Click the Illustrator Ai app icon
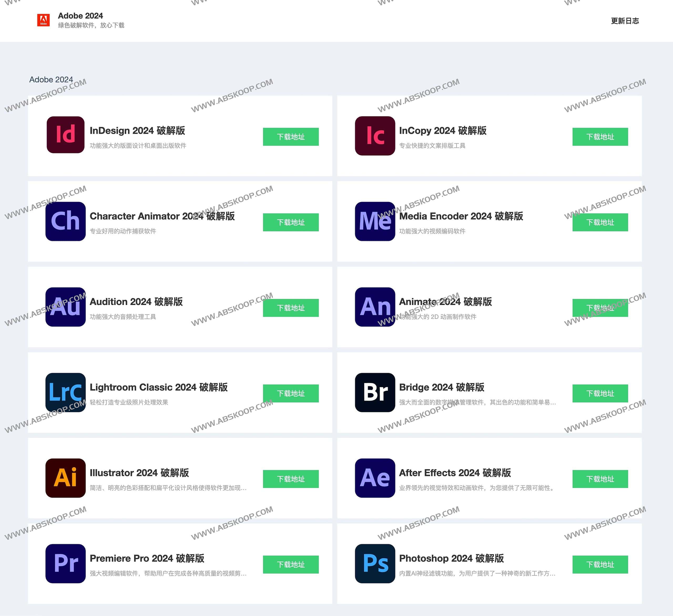673x616 pixels. pyautogui.click(x=65, y=478)
